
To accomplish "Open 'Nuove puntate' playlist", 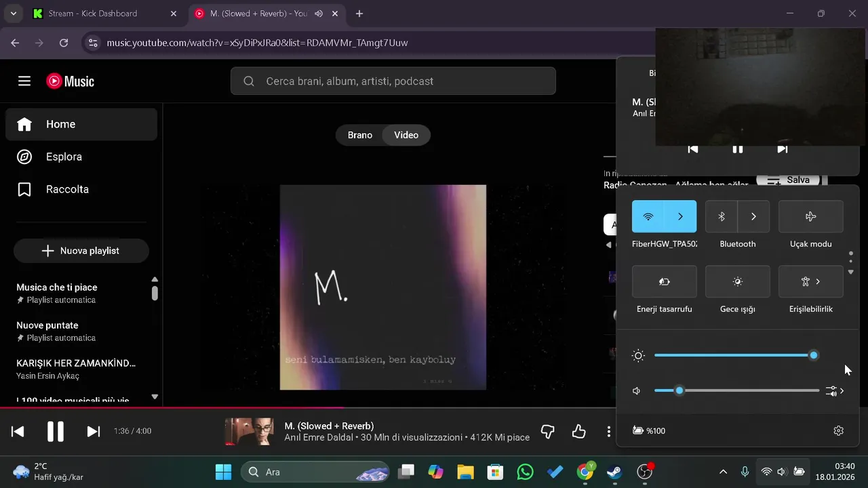I will click(76, 331).
